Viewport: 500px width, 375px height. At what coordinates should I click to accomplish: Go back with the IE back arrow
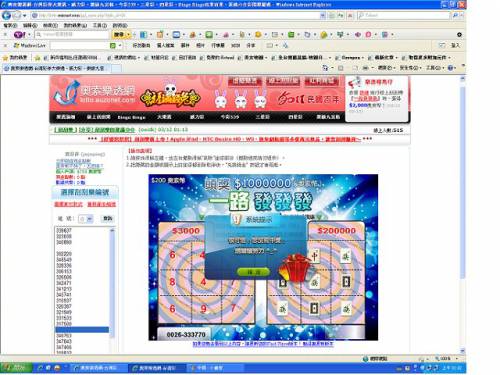tap(6, 15)
